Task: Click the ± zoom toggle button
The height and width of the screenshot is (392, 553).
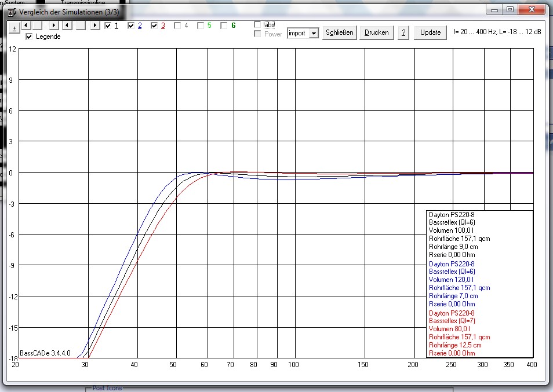Action: [14, 28]
